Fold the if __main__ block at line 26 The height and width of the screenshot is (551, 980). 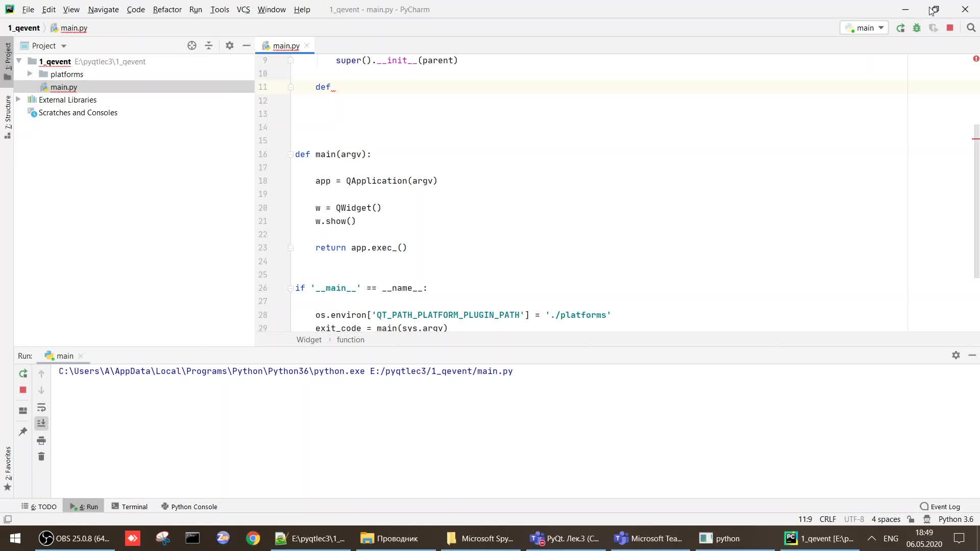290,288
